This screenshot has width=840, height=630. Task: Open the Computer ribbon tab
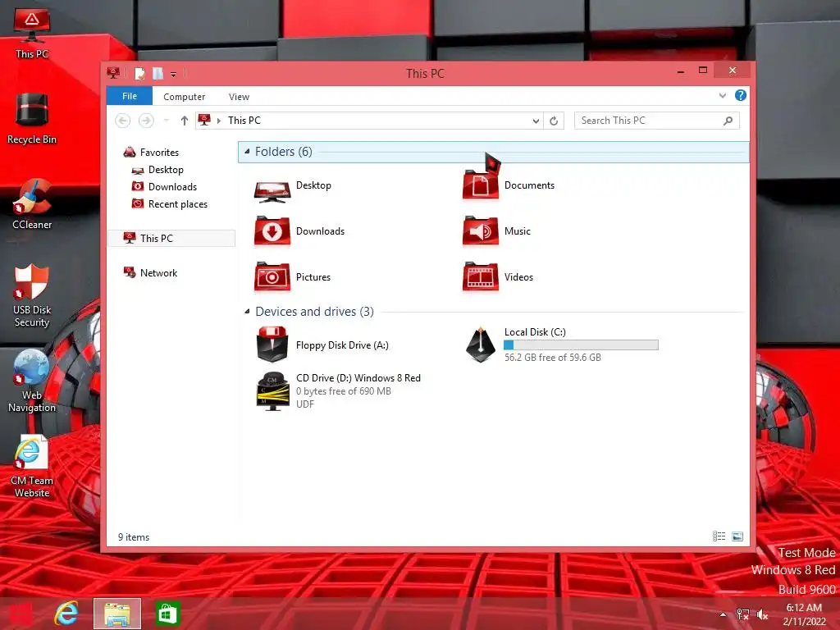185,97
